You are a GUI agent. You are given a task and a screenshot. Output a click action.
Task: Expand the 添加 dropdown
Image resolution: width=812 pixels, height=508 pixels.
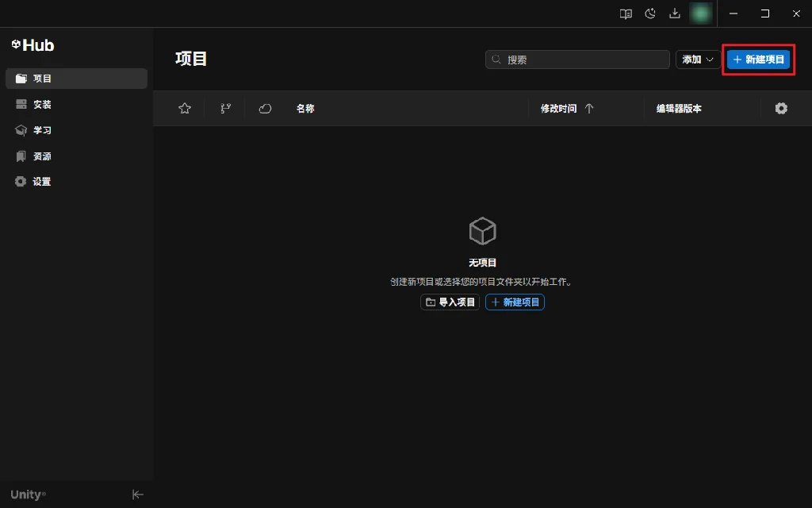click(697, 60)
